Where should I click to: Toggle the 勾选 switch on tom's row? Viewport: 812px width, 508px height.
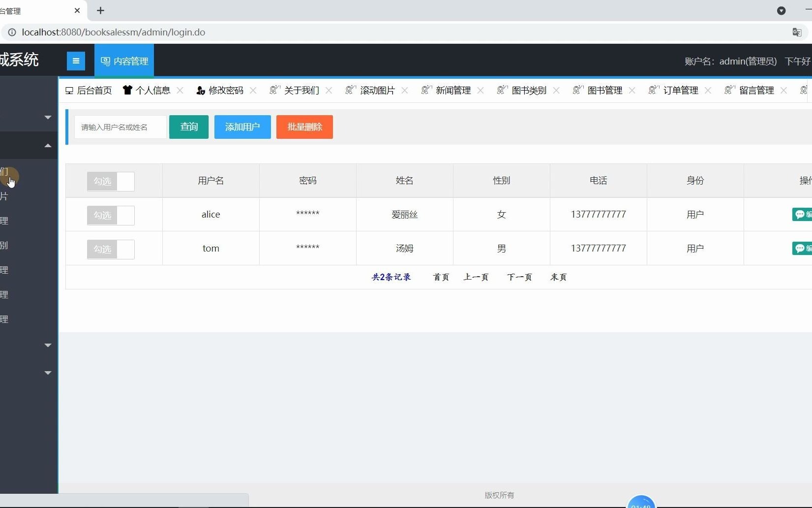110,249
